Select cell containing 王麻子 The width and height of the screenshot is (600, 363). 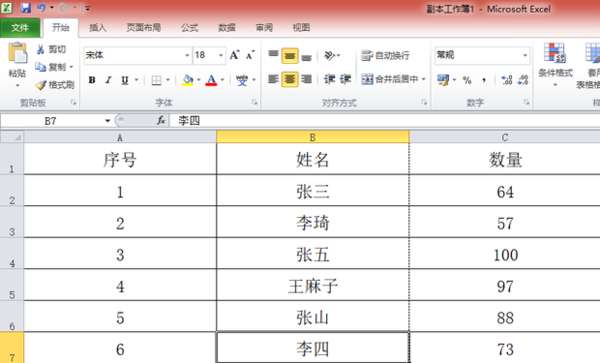coord(313,285)
